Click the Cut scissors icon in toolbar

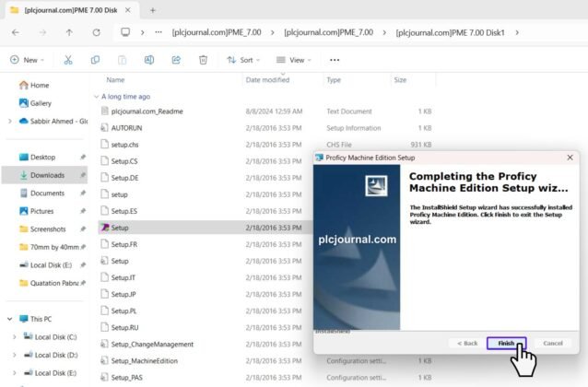tap(68, 60)
